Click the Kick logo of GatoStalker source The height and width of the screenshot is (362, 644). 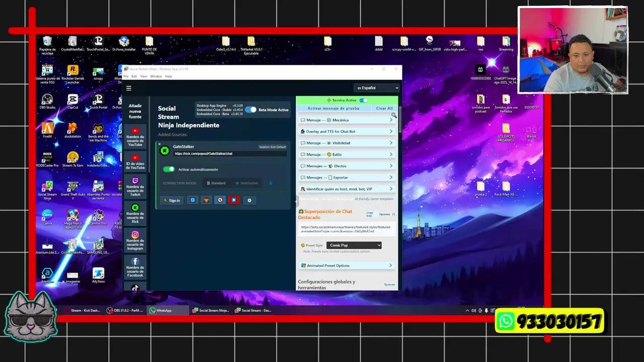pos(165,150)
